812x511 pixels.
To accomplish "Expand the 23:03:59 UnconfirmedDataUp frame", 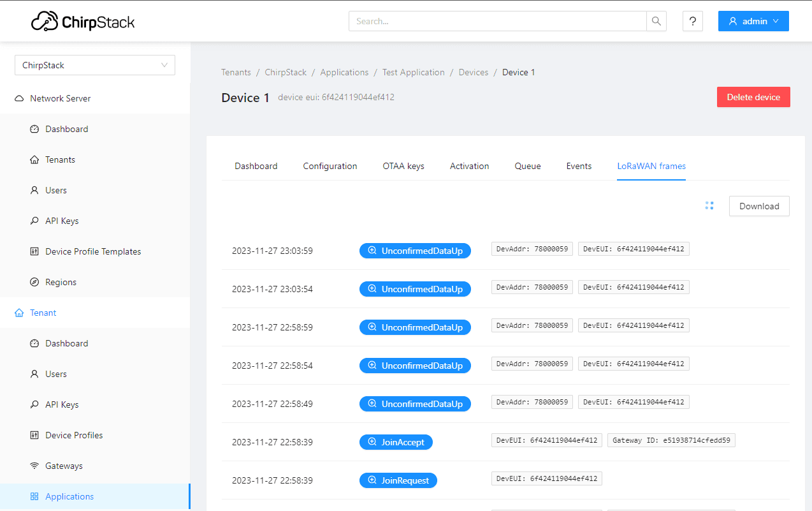I will 415,251.
